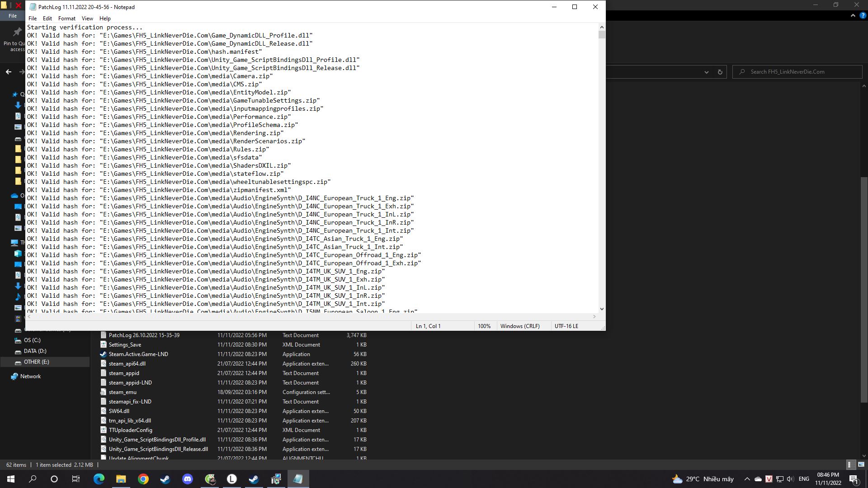Expand the address bar history dropdown
The width and height of the screenshot is (868, 488).
[706, 72]
